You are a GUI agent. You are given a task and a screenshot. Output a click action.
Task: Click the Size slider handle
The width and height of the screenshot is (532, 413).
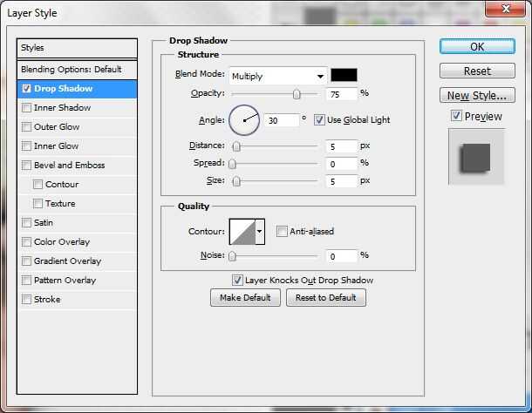[x=236, y=181]
